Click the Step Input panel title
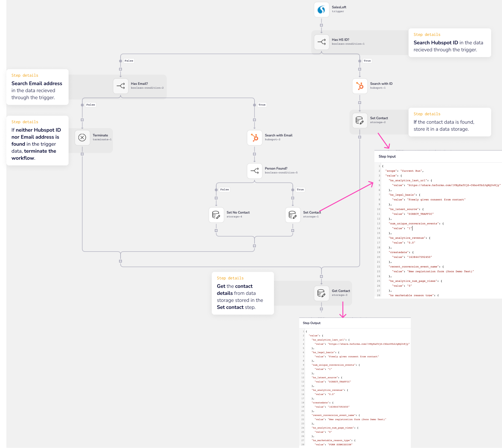 [x=387, y=156]
